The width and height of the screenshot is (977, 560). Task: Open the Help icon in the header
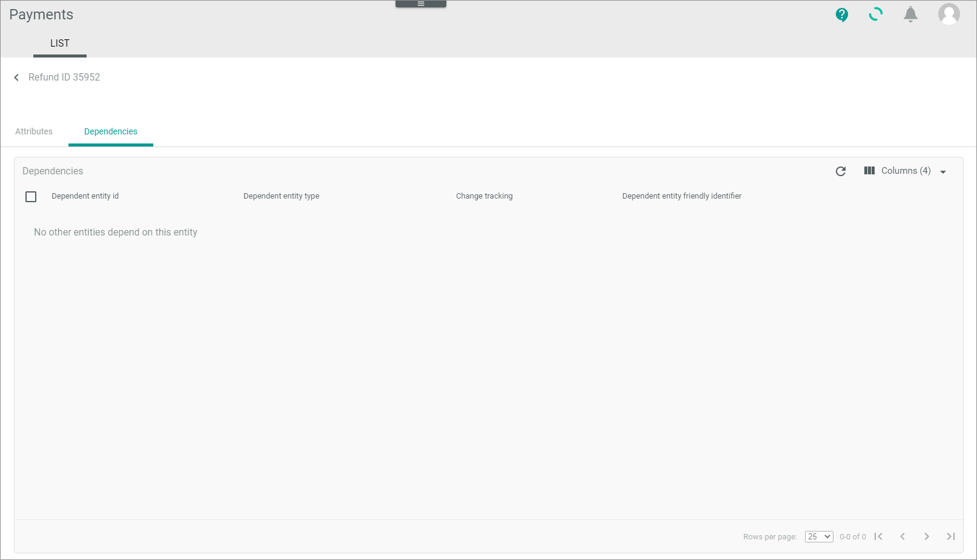(841, 15)
